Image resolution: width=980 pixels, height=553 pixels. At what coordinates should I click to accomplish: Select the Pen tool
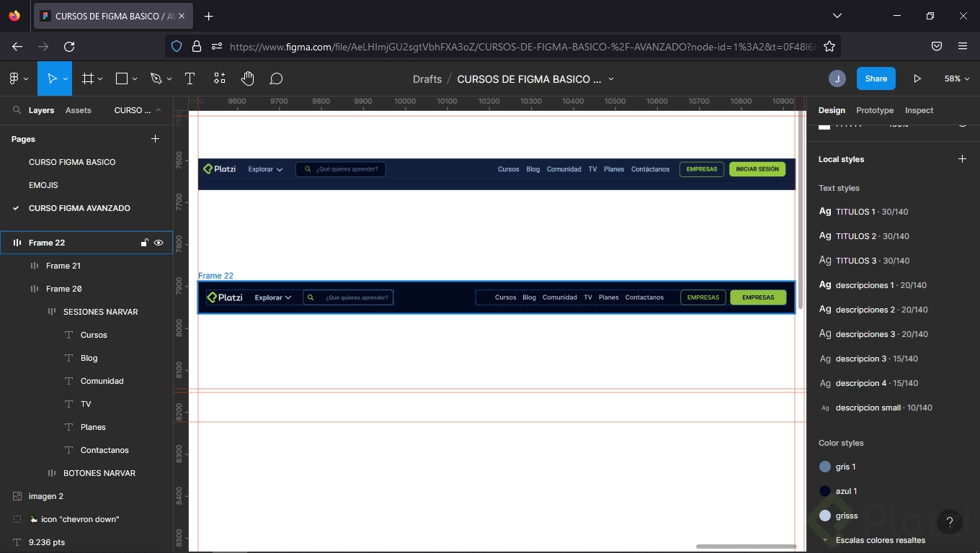[156, 78]
